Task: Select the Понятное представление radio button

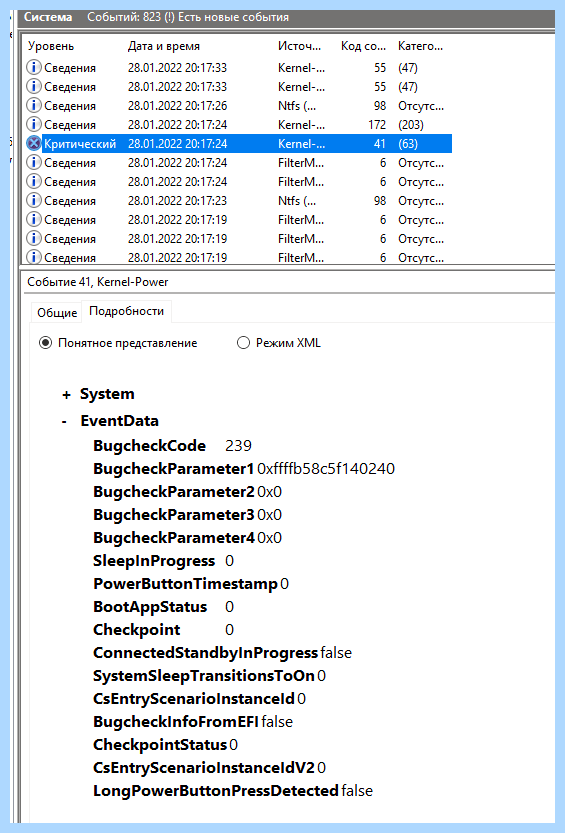Action: [x=45, y=343]
